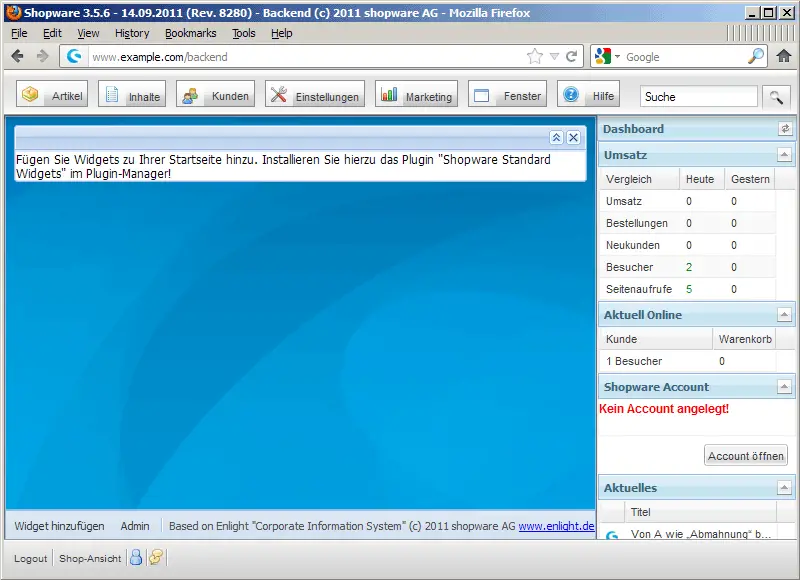
Task: Click the Account öffnen button
Action: pyautogui.click(x=745, y=456)
